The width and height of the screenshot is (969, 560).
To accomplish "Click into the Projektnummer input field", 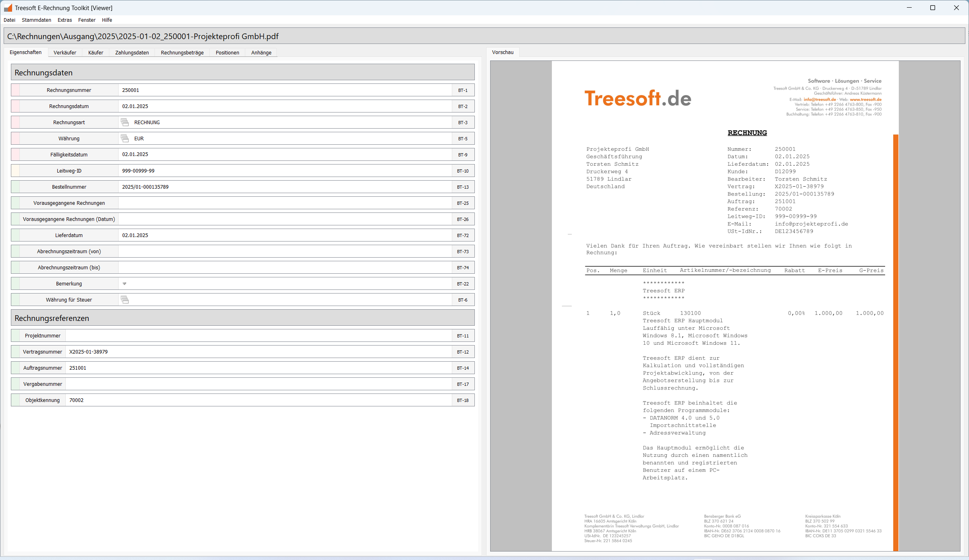I will (x=258, y=335).
